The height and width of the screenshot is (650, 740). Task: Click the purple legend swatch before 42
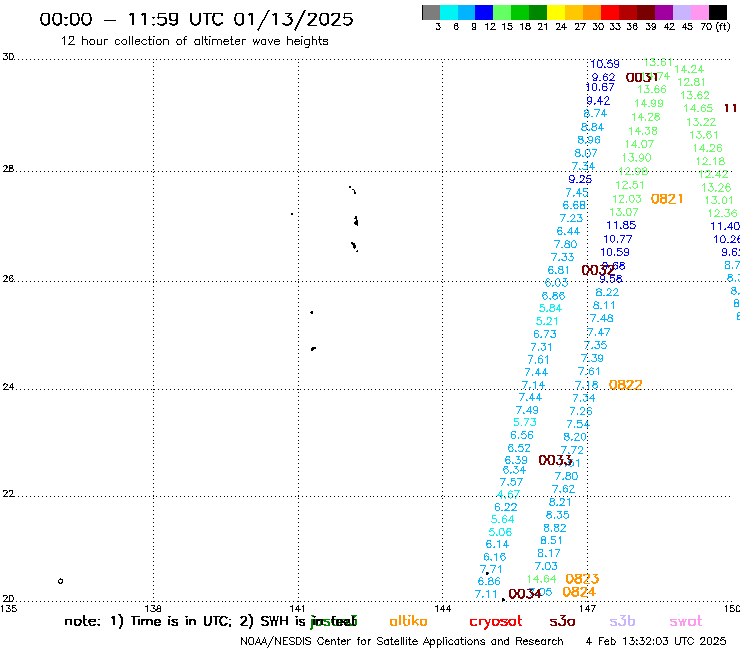point(664,12)
